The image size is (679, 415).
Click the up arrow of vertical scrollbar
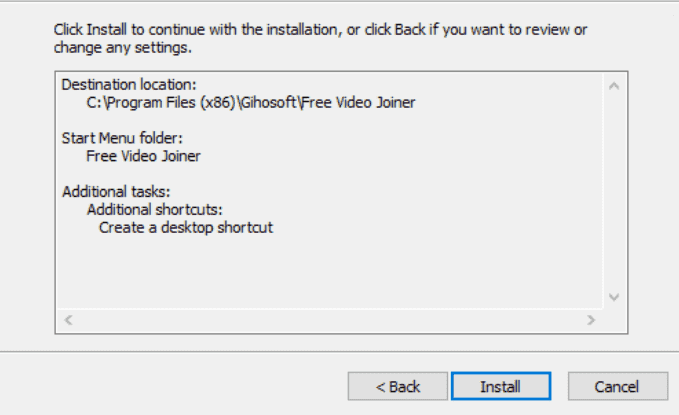coord(614,86)
